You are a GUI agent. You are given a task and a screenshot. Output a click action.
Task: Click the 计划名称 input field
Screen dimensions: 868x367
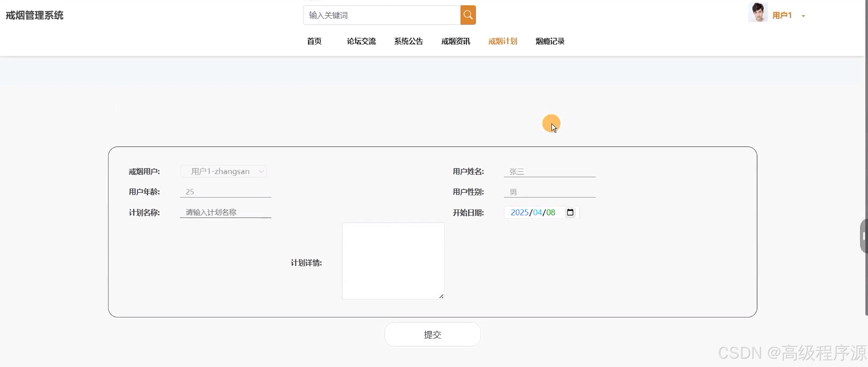[225, 212]
